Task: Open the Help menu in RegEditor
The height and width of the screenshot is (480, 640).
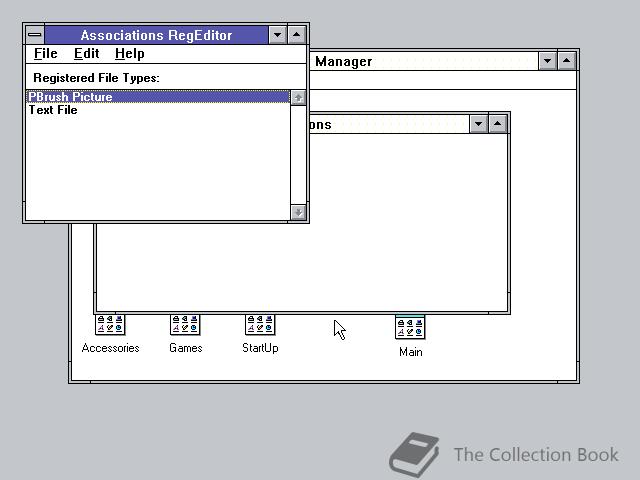Action: point(129,53)
